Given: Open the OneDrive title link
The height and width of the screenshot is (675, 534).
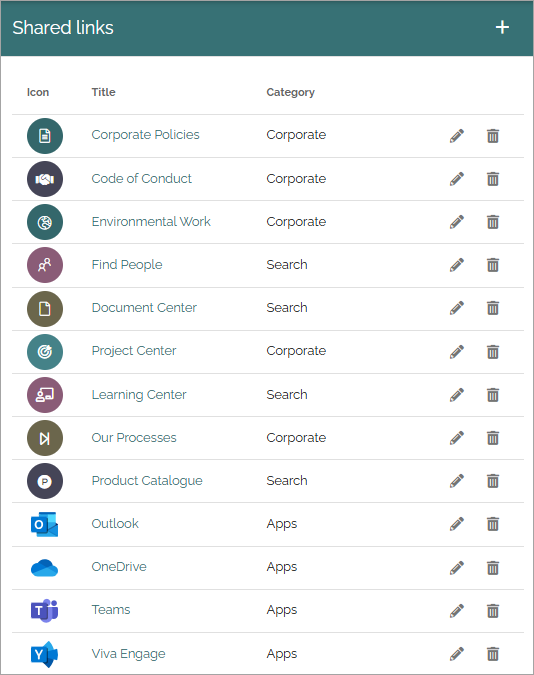Looking at the screenshot, I should (x=119, y=567).
